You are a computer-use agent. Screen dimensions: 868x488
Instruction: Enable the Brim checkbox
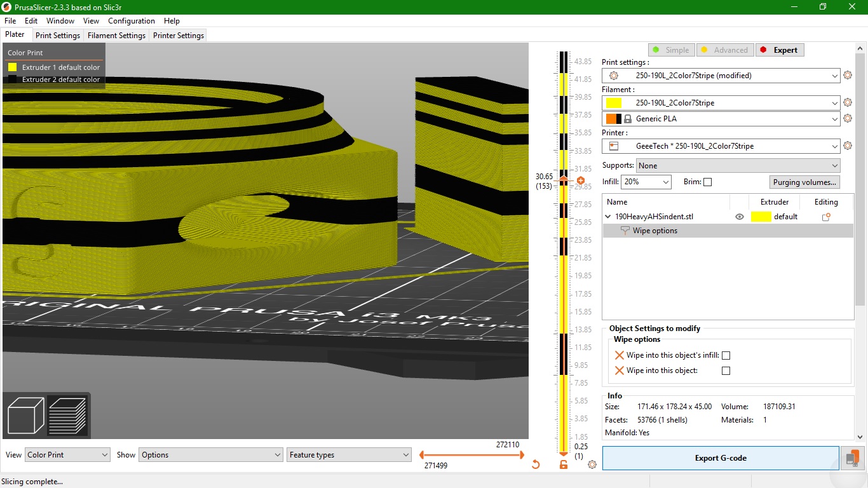[x=708, y=182]
